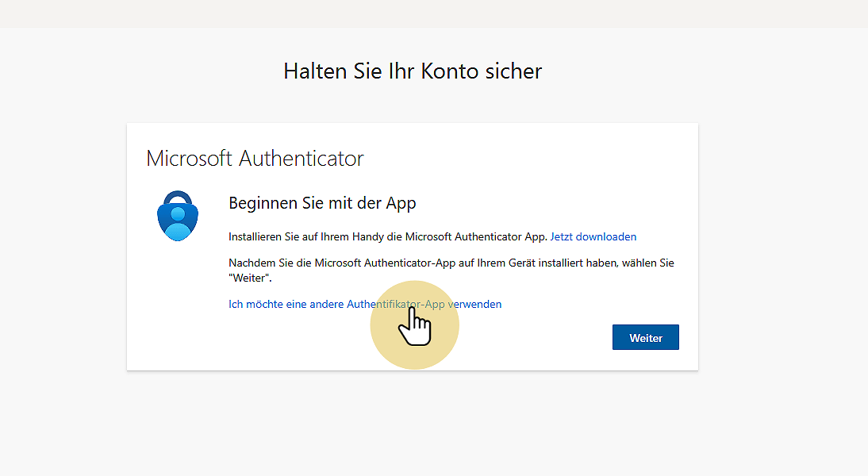
Task: Click the word 'Microsoft' in the card title
Action: pyautogui.click(x=190, y=158)
